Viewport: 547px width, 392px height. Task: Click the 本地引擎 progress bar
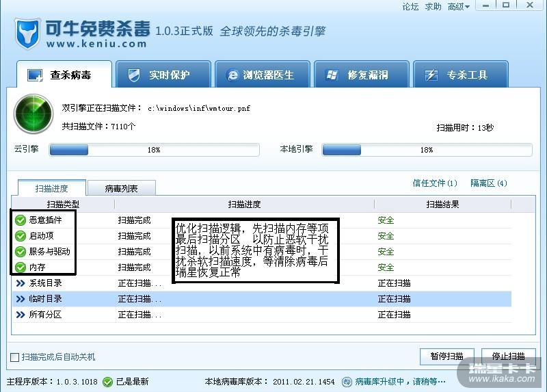click(x=427, y=150)
